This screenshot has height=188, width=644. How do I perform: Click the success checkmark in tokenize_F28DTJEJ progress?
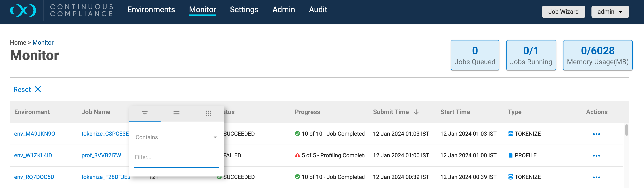tap(297, 177)
